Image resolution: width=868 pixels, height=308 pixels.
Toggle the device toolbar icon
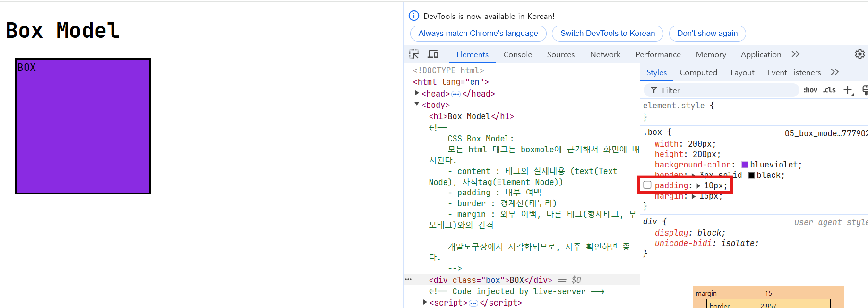pyautogui.click(x=433, y=54)
